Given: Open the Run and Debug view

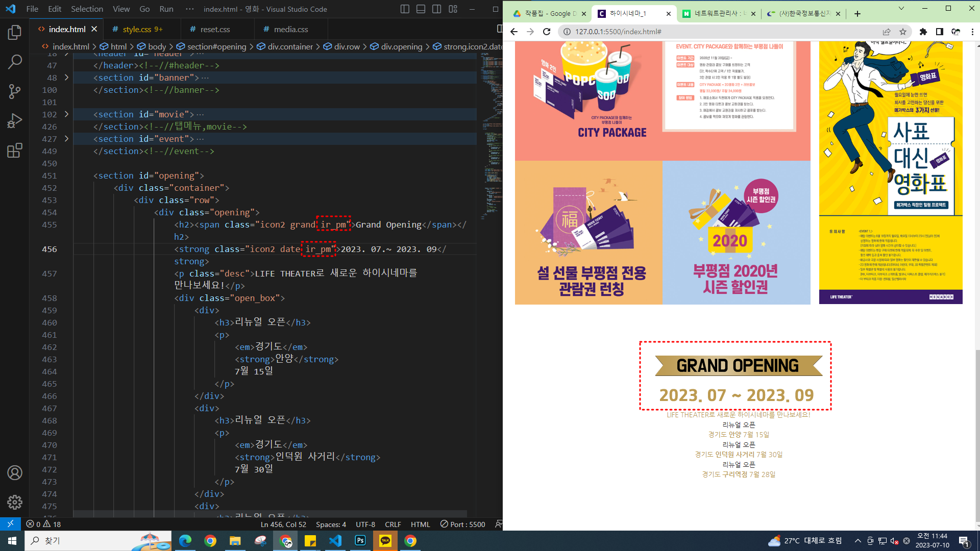Looking at the screenshot, I should [14, 121].
